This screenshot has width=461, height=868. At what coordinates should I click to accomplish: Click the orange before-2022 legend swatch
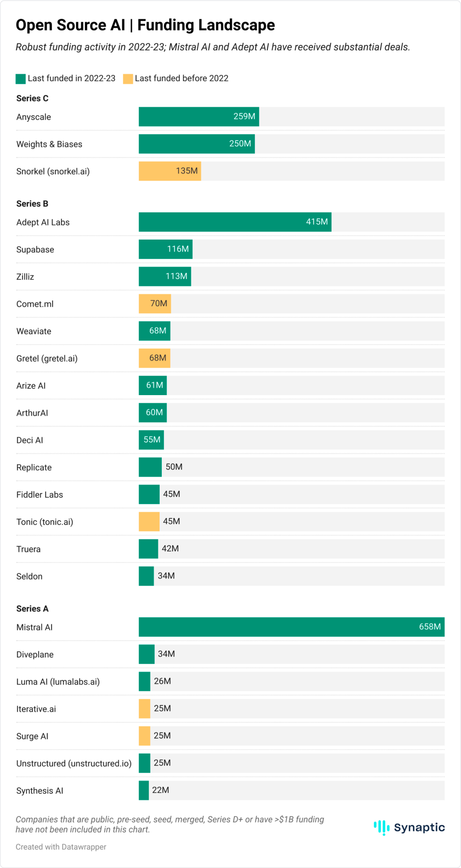coord(128,79)
